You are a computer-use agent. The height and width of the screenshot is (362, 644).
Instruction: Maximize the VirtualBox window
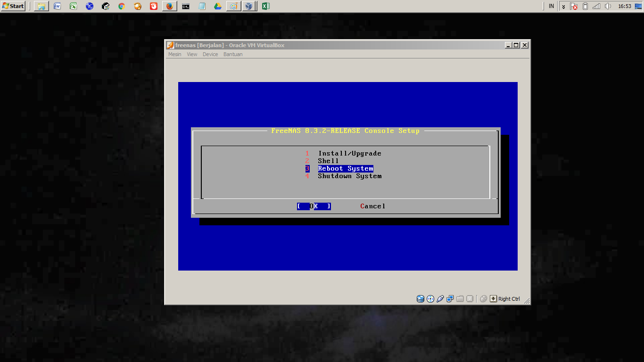point(516,45)
